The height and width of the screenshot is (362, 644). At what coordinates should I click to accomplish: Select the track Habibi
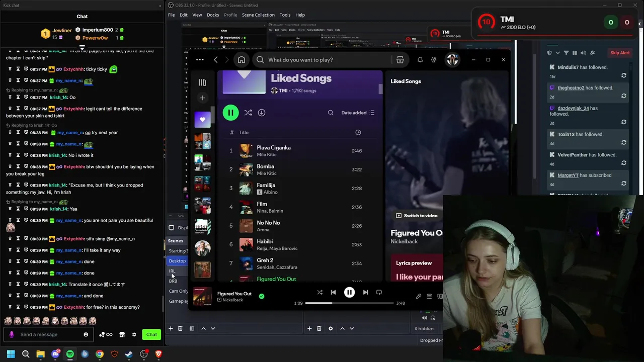pos(301,244)
